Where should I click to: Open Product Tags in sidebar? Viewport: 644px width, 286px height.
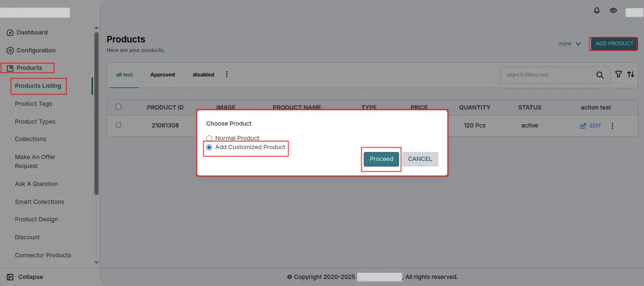[x=33, y=104]
